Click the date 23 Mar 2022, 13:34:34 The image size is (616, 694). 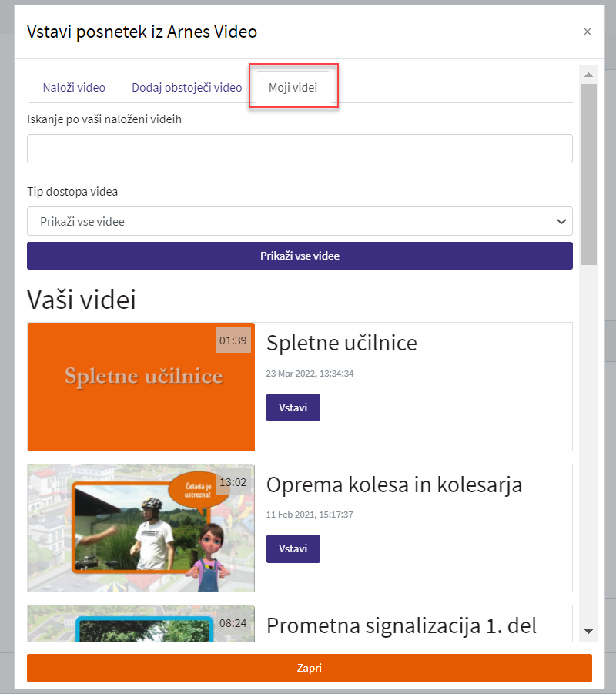310,374
